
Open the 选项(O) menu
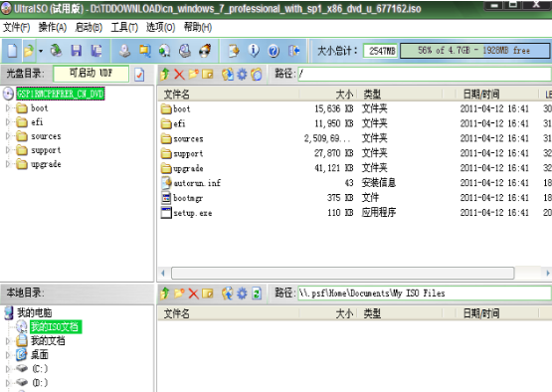(160, 27)
